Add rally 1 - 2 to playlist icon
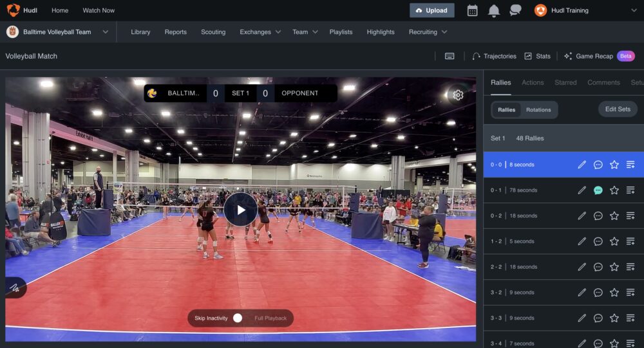Viewport: 644px width, 348px height. (x=630, y=241)
